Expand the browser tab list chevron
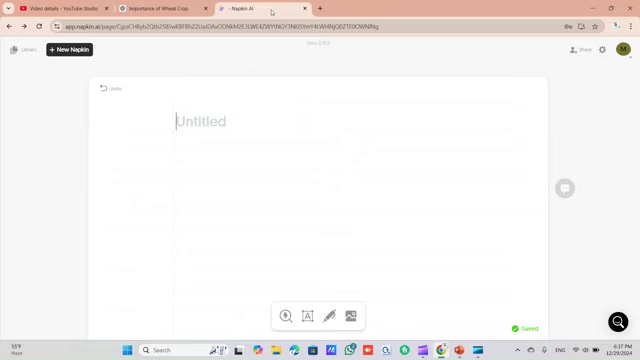 pos(8,8)
